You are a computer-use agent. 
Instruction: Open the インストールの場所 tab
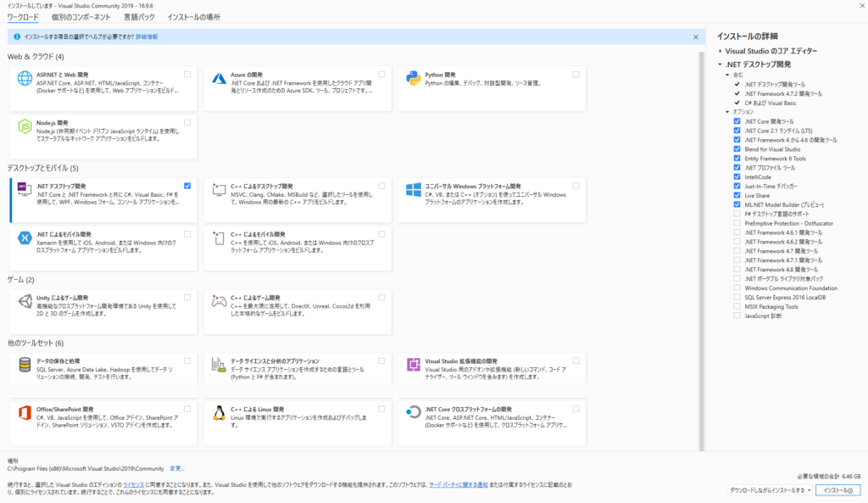click(x=194, y=17)
